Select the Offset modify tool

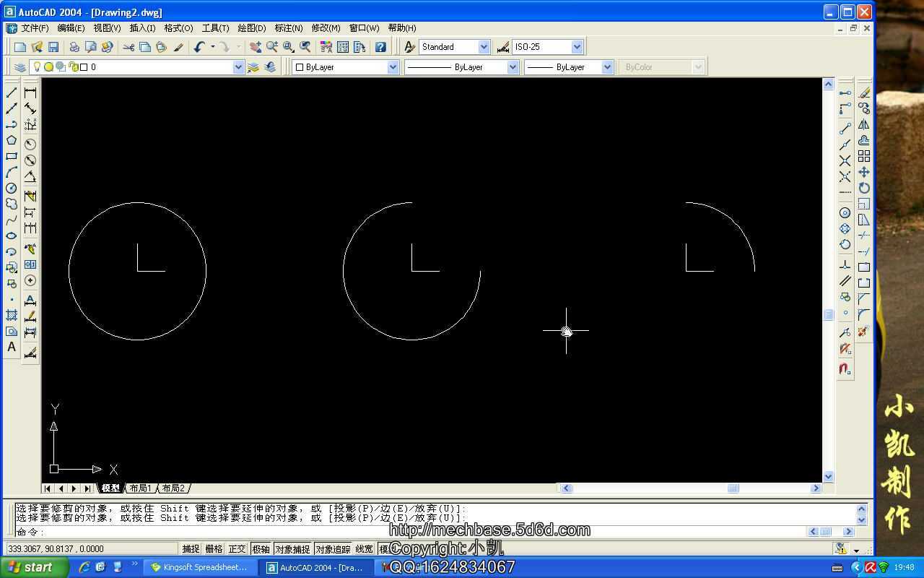click(x=864, y=140)
